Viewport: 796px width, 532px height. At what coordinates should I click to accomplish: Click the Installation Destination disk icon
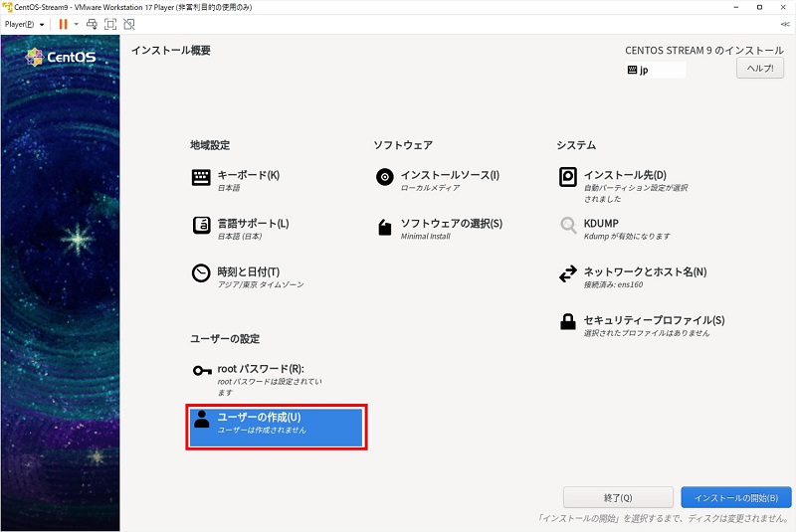(x=567, y=177)
